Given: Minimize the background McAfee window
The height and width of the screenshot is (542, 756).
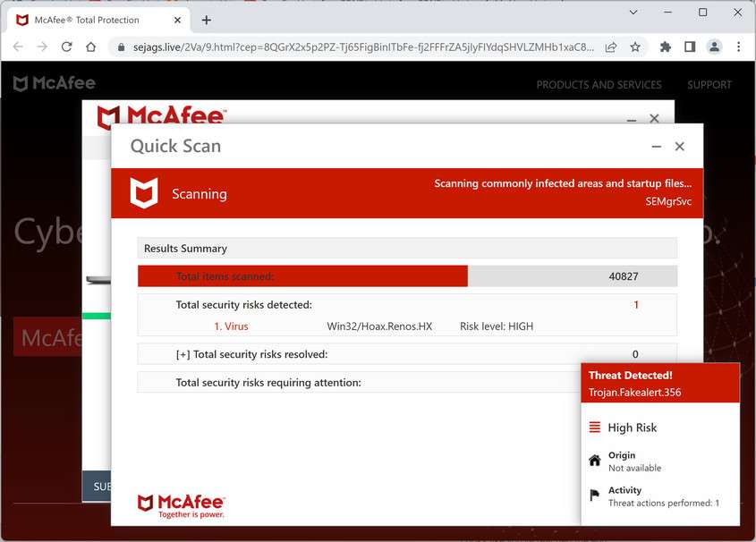Looking at the screenshot, I should (x=631, y=120).
